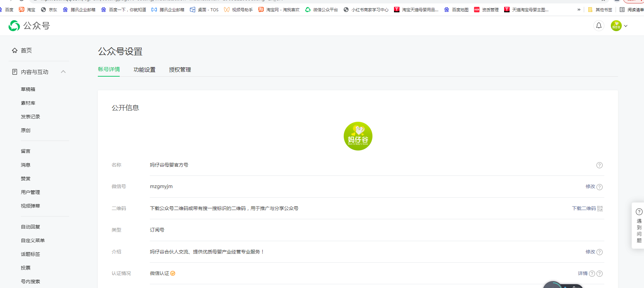Viewport: 644px width, 288px height.
Task: Open 京东 bookmark
Action: pos(49,10)
